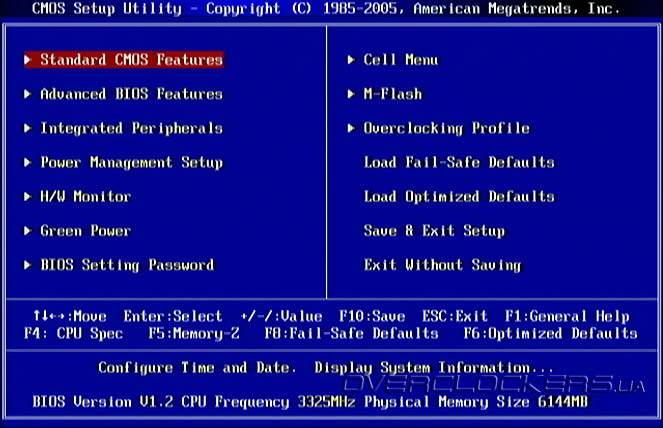Open Advanced BIOS Features menu
This screenshot has height=428, width=663.
pos(132,93)
